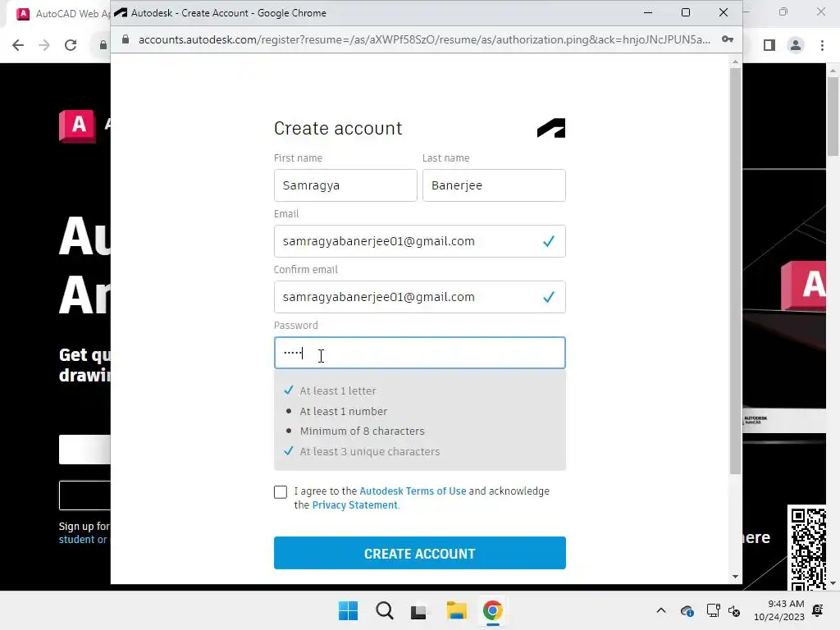840x630 pixels.
Task: Open the Privacy Statement link
Action: pos(354,504)
